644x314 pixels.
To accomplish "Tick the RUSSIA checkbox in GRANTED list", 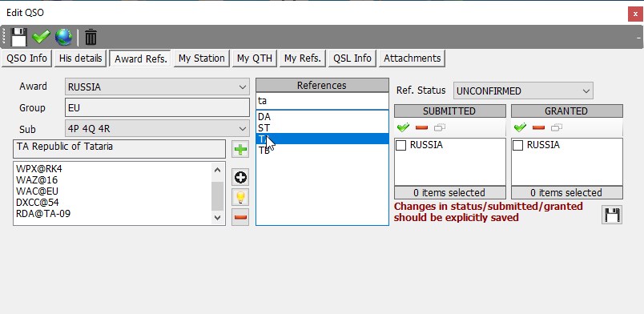I will pos(518,145).
